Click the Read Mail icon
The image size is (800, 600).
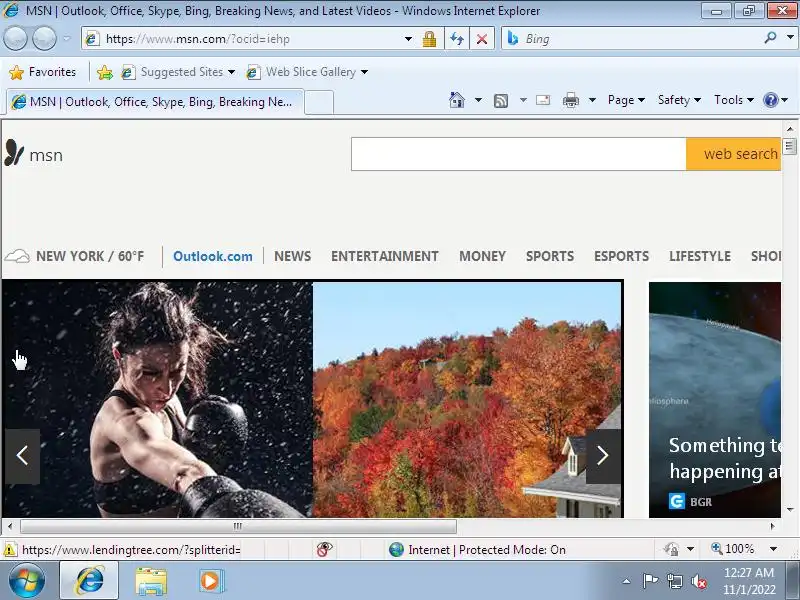pos(543,100)
